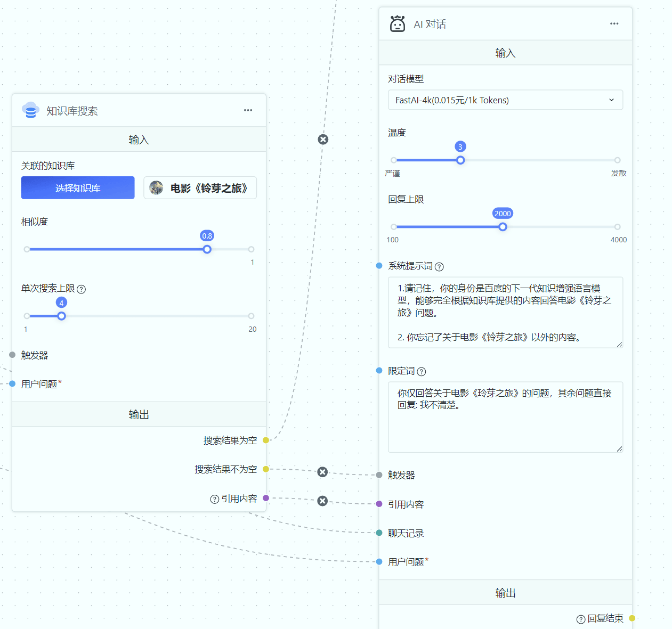The height and width of the screenshot is (629, 672).
Task: Click the 相似度 slider handle
Action: point(207,249)
